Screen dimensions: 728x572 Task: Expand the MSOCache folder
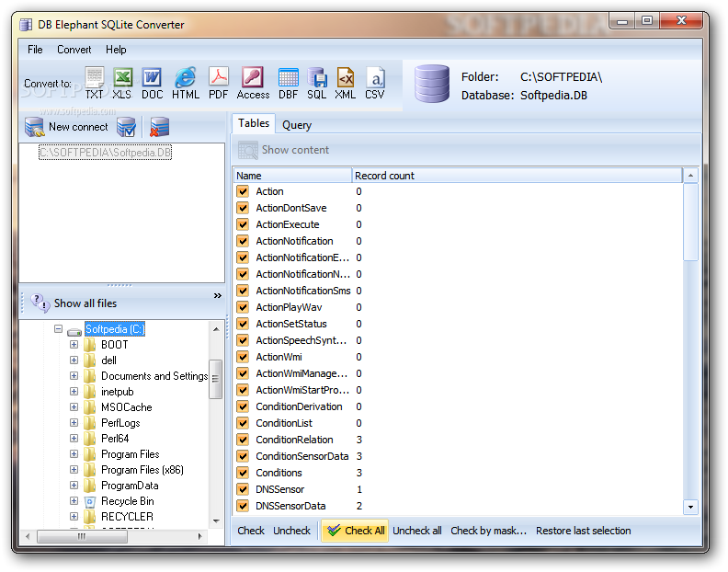[x=74, y=407]
